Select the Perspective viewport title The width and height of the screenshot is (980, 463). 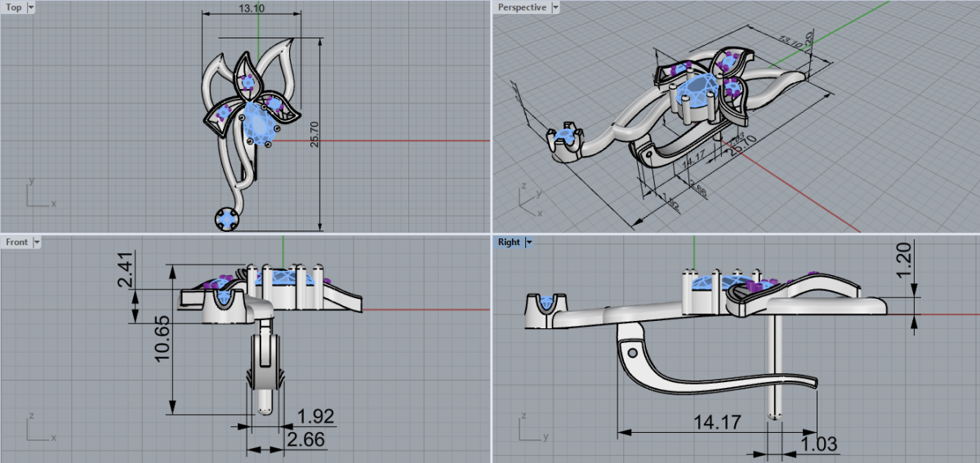pos(522,7)
